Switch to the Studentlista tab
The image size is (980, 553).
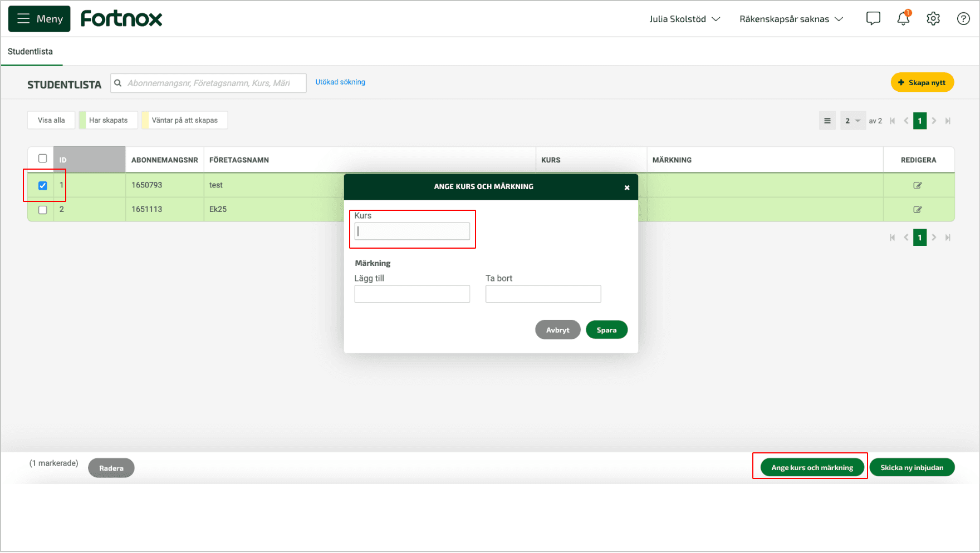[x=30, y=51]
